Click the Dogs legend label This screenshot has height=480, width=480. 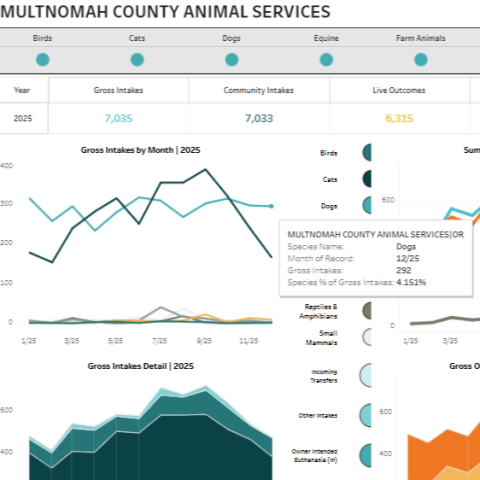pos(329,206)
